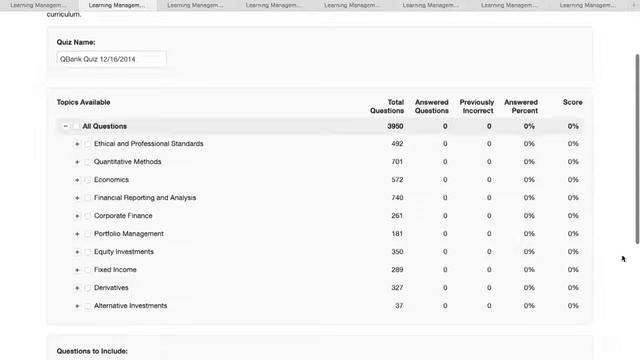Viewport: 640px width, 360px height.
Task: Click the Score column header
Action: pyautogui.click(x=573, y=102)
